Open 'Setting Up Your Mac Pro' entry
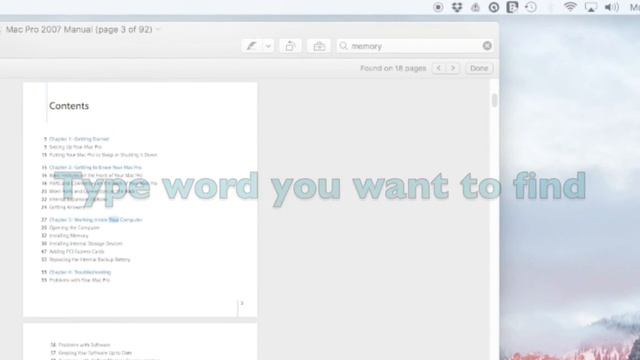Screen dimensions: 640x360 tap(75, 147)
